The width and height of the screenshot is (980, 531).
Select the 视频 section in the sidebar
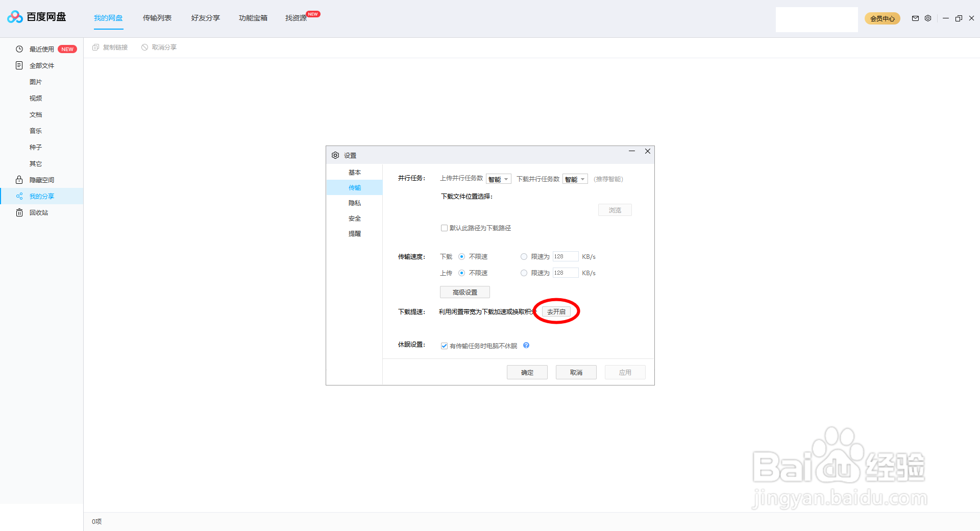[x=36, y=98]
